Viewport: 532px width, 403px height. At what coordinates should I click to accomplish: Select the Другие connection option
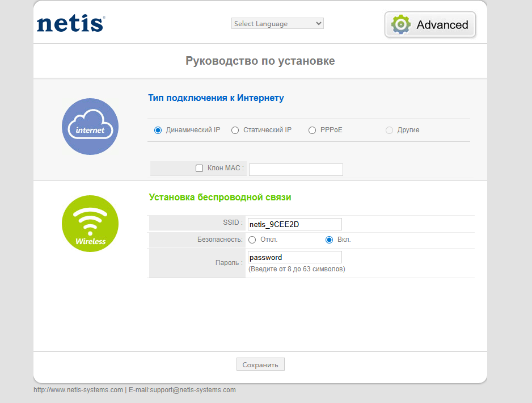[x=389, y=130]
